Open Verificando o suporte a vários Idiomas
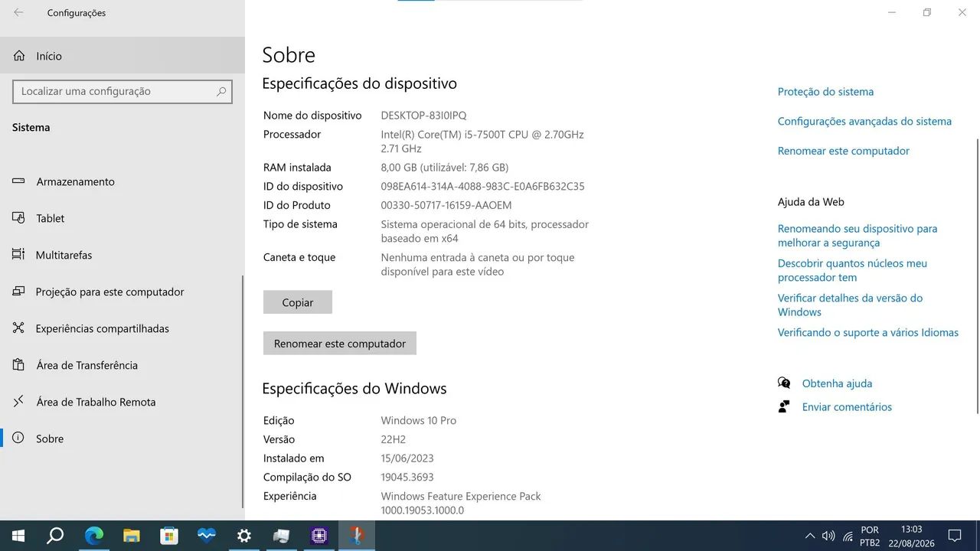 click(868, 333)
